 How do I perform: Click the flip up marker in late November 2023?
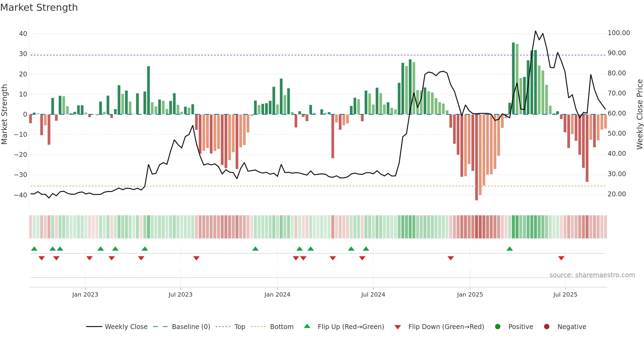pyautogui.click(x=255, y=249)
